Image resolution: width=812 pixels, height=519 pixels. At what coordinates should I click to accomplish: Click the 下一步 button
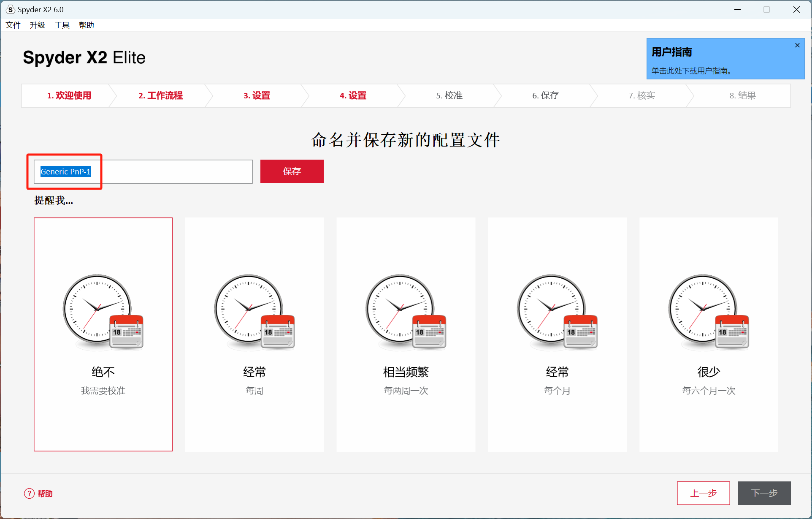764,493
